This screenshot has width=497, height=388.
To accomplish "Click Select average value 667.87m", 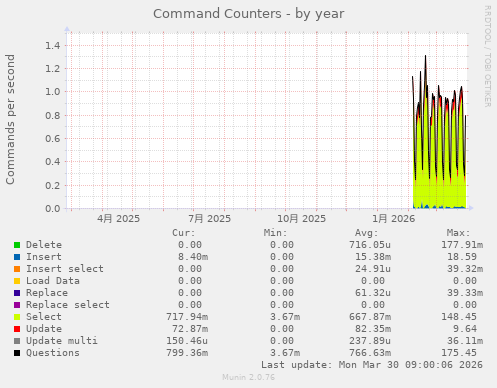I will click(x=370, y=317).
